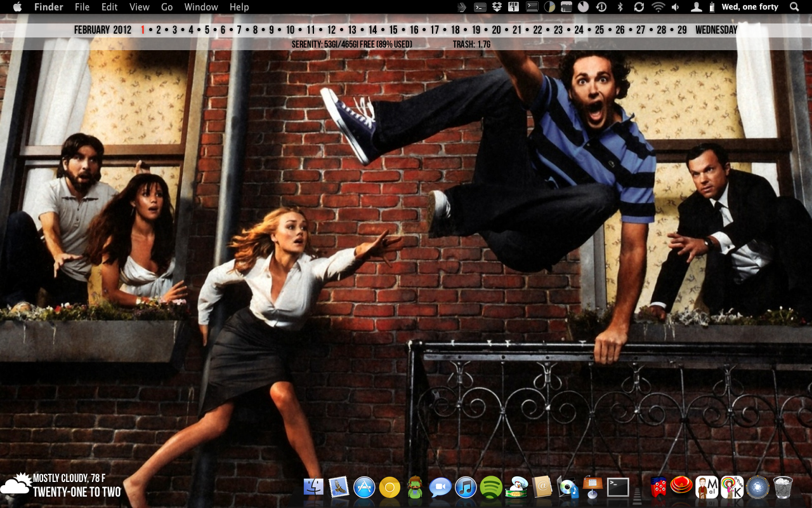
Task: Launch Terminal from the Dock
Action: pyautogui.click(x=618, y=487)
